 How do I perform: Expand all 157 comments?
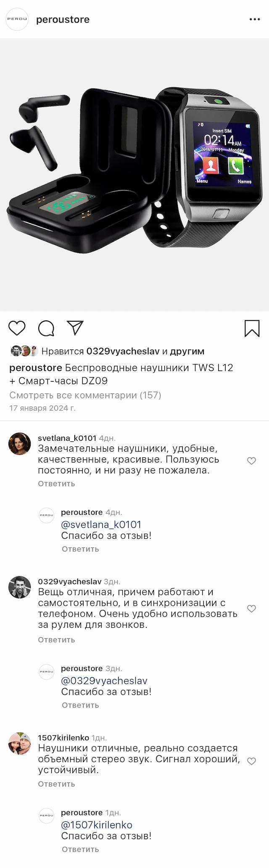85,395
